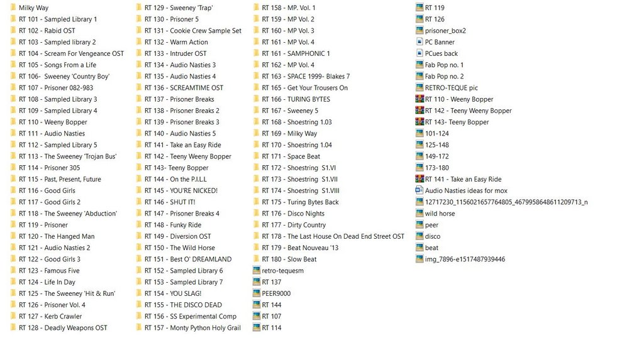
Task: Click the folder icon of RT 158 - MP. Vol. 1
Action: (x=257, y=8)
